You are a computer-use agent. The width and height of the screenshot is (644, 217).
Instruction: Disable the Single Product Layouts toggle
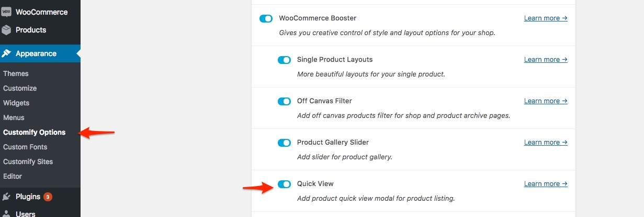tap(284, 60)
